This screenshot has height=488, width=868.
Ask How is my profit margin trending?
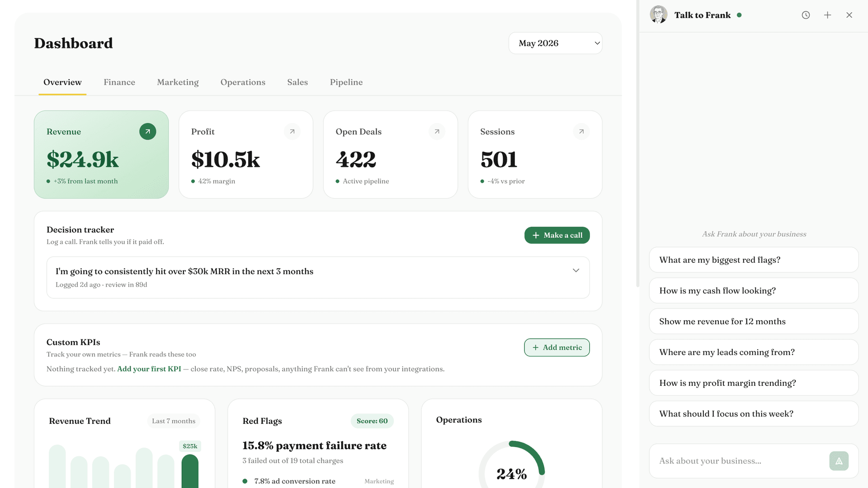click(754, 383)
